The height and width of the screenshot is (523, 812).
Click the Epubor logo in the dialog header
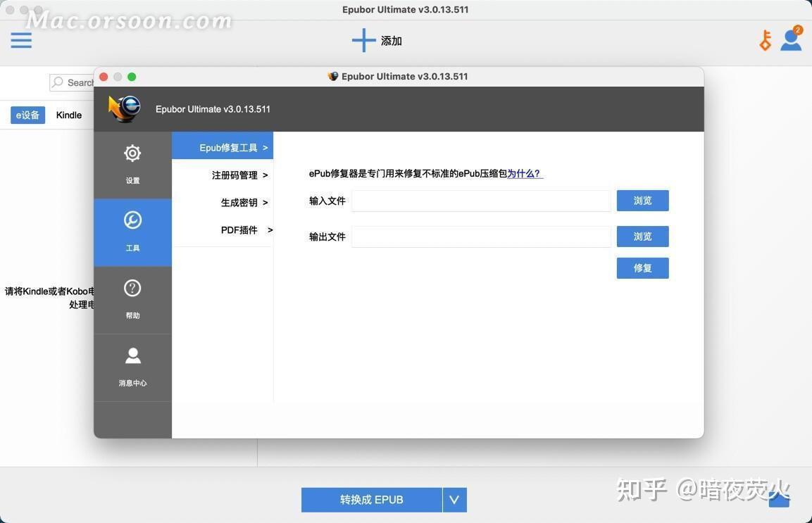124,109
